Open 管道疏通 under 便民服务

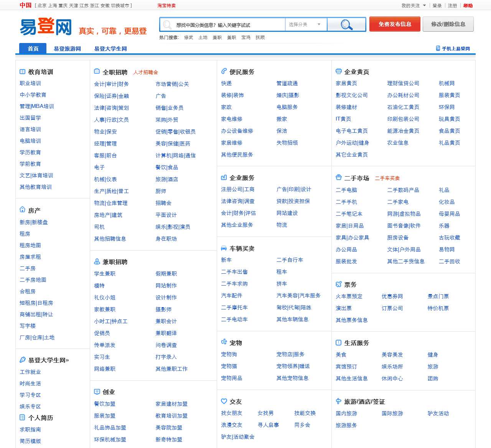click(287, 83)
